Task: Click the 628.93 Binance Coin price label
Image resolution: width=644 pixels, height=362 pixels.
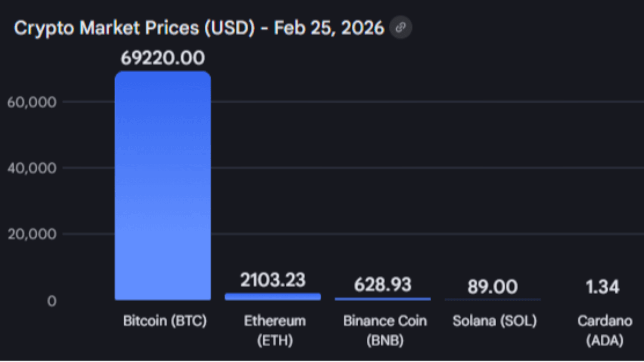Action: click(x=382, y=285)
